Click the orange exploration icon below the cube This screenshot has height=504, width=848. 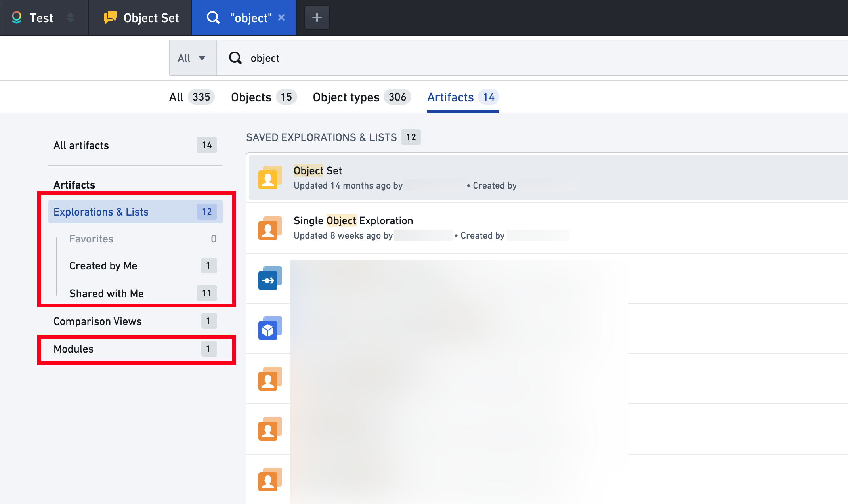(270, 379)
